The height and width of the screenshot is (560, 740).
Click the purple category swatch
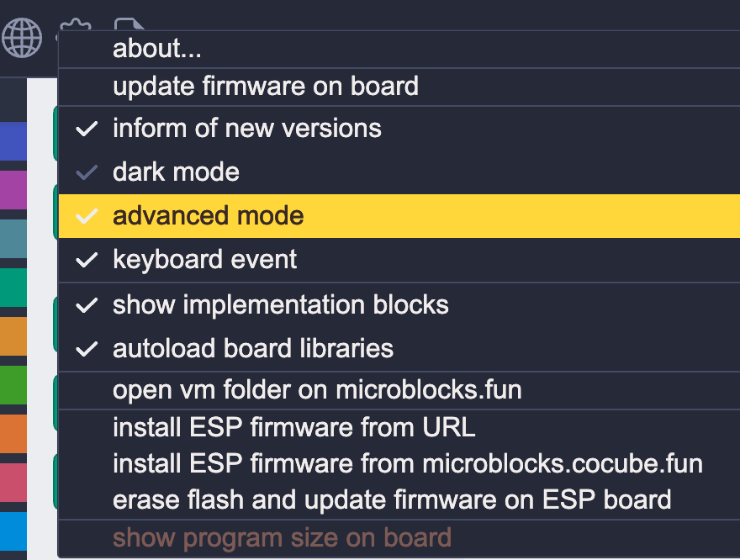coord(13,190)
